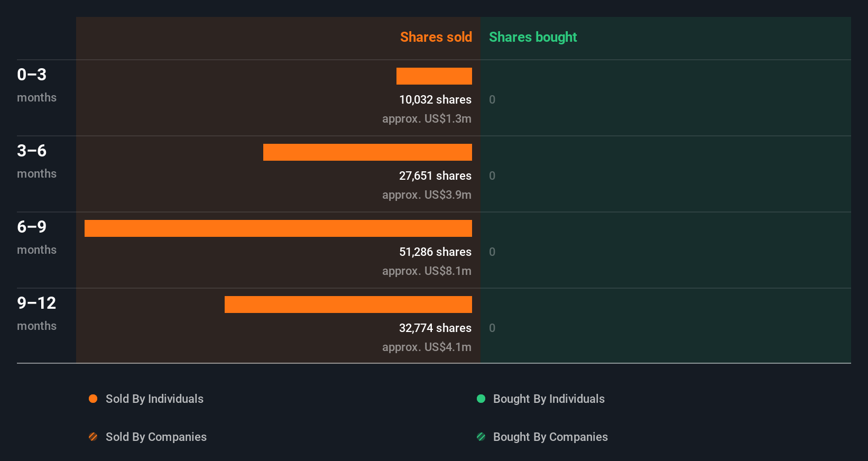Click the approx. US$3.9m amount
The image size is (868, 461).
(x=427, y=195)
